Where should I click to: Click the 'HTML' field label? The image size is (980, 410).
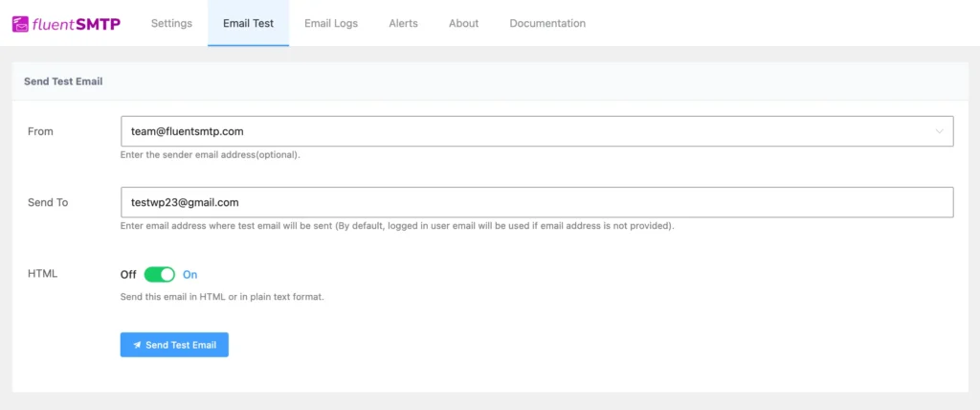tap(42, 273)
